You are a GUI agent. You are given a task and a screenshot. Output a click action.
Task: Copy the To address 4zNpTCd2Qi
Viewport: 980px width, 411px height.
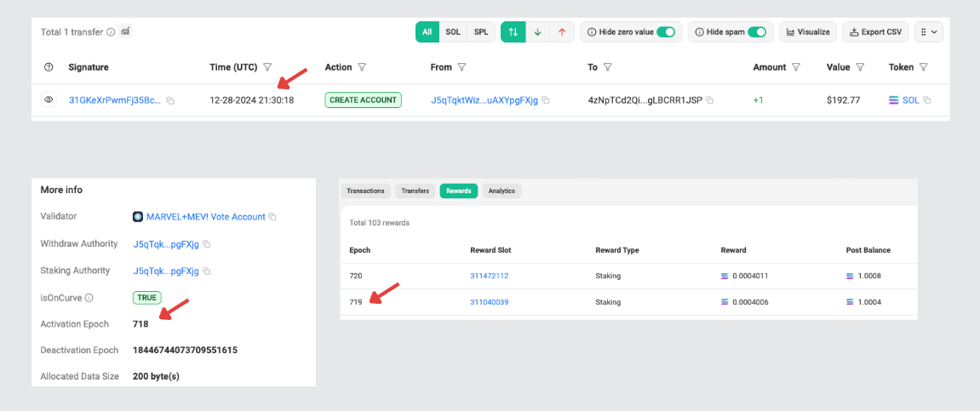(709, 100)
